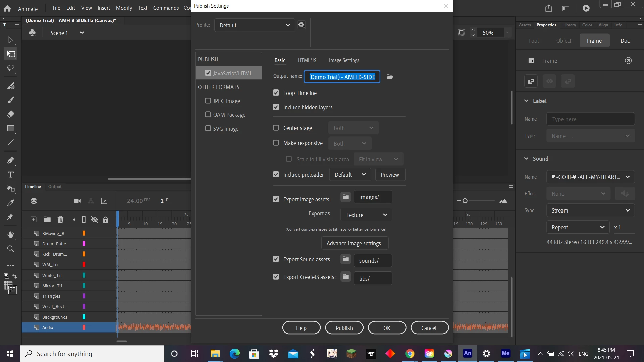The width and height of the screenshot is (644, 362).
Task: Click the Publish button
Action: [344, 328]
